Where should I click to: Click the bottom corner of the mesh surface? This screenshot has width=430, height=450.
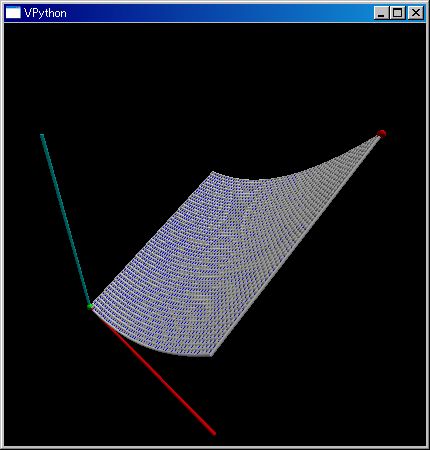click(x=211, y=354)
